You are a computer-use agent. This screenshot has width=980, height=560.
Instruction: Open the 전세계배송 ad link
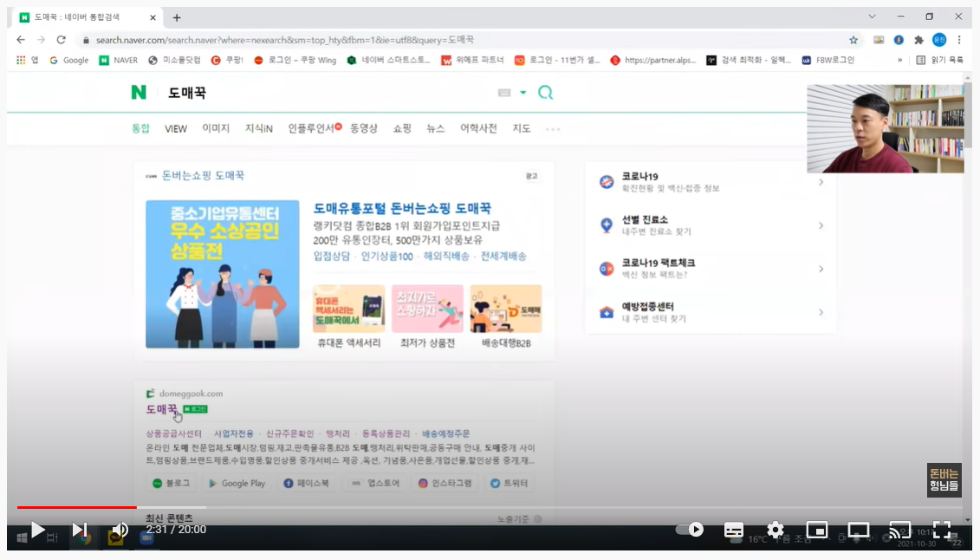pos(503,257)
